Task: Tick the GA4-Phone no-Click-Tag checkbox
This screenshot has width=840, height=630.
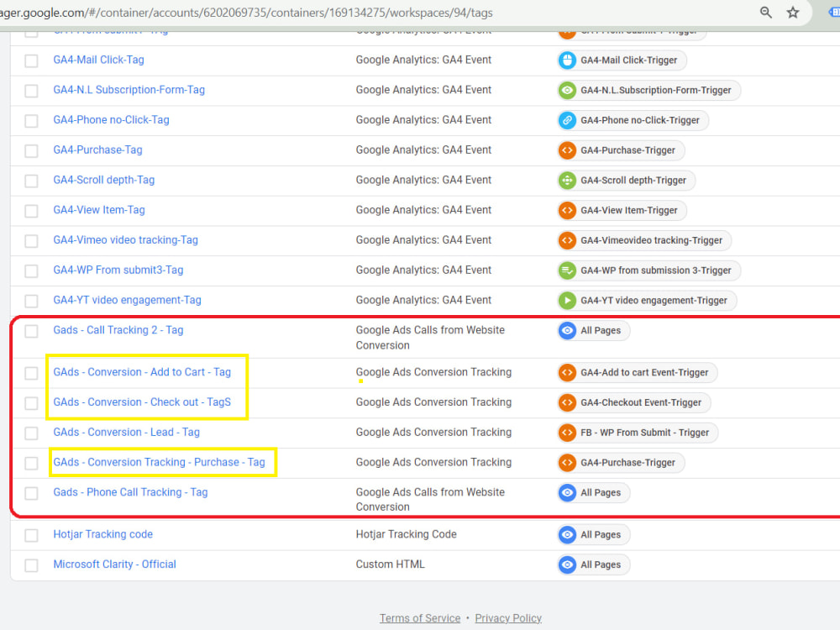Action: [32, 120]
